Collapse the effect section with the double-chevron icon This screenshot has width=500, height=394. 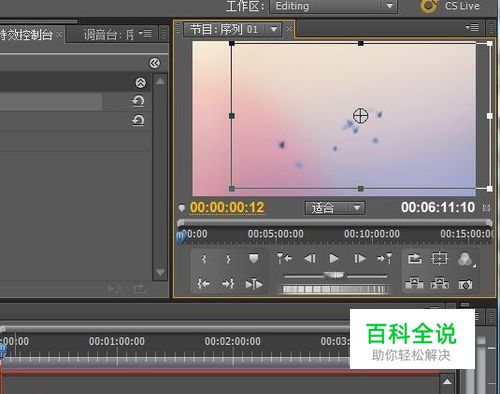[x=141, y=83]
